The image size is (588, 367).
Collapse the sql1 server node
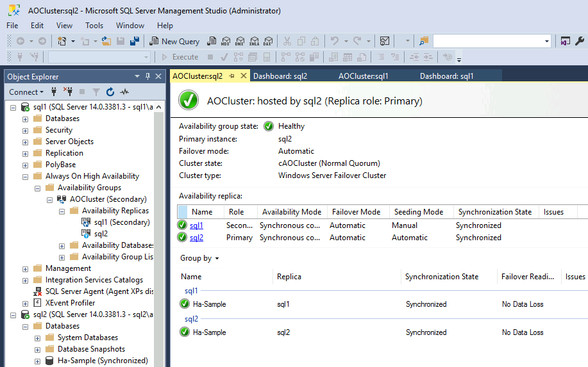(13, 108)
